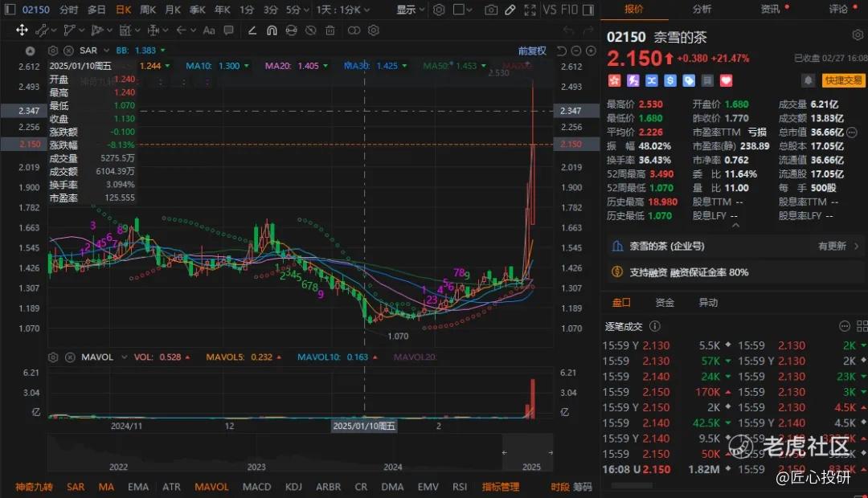The image size is (868, 498).
Task: Toggle the SAR indicator in bottom bar
Action: (x=76, y=487)
